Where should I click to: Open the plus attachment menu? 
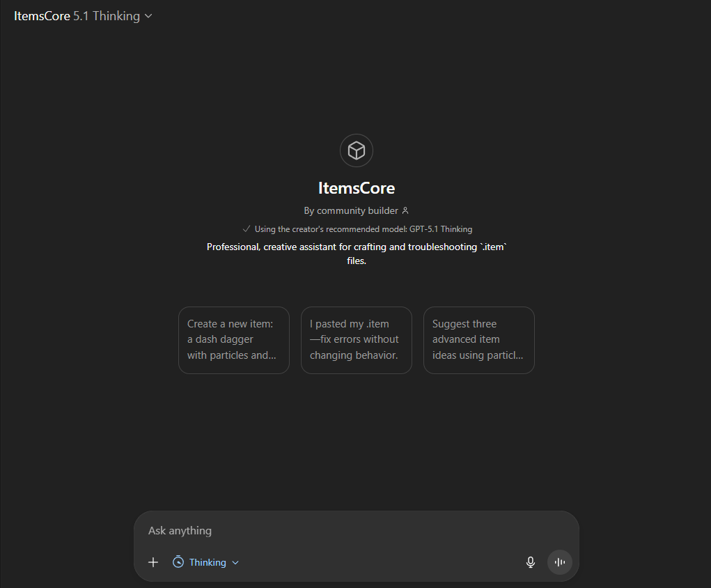pos(153,562)
